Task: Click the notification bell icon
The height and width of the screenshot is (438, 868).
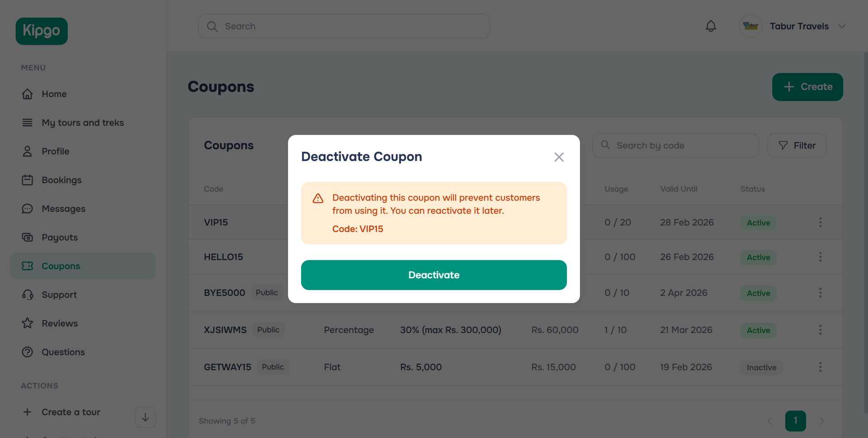Action: point(711,26)
